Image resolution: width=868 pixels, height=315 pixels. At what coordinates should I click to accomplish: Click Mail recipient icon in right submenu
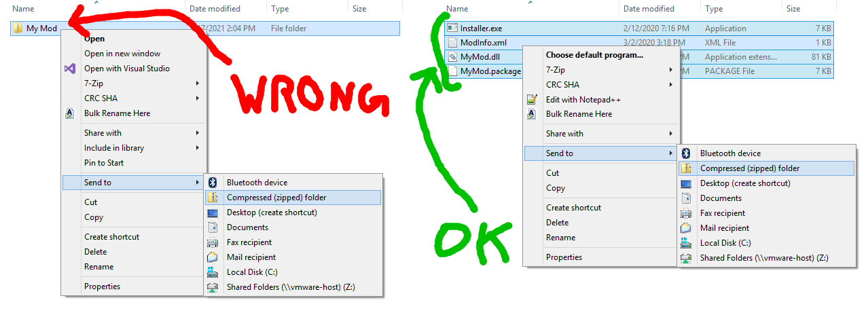coord(686,228)
